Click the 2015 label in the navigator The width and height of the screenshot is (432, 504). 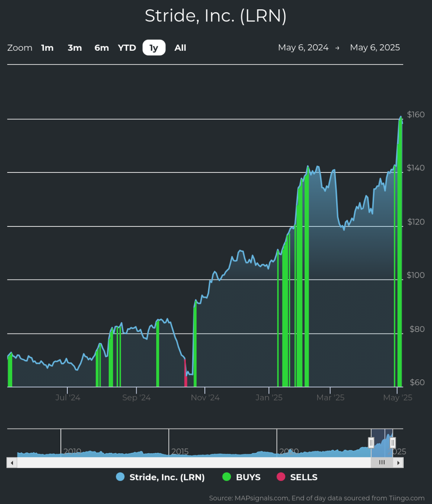tap(180, 451)
